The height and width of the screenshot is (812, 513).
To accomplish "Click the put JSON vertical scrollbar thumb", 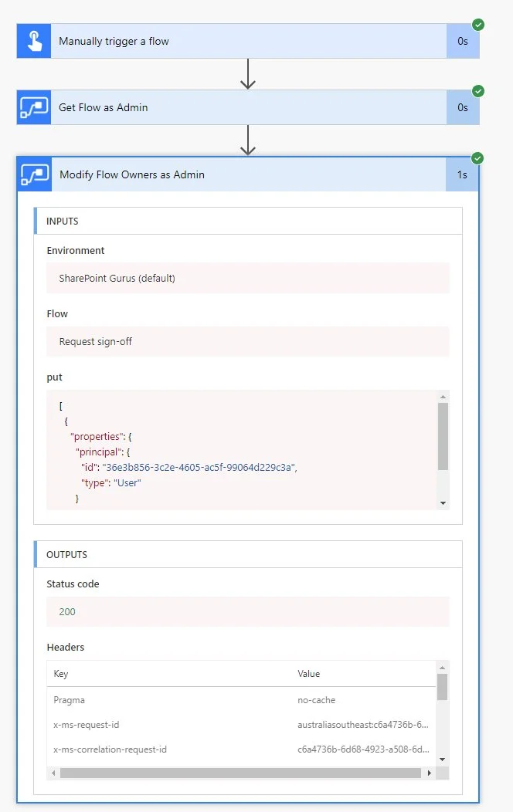I will tap(443, 436).
